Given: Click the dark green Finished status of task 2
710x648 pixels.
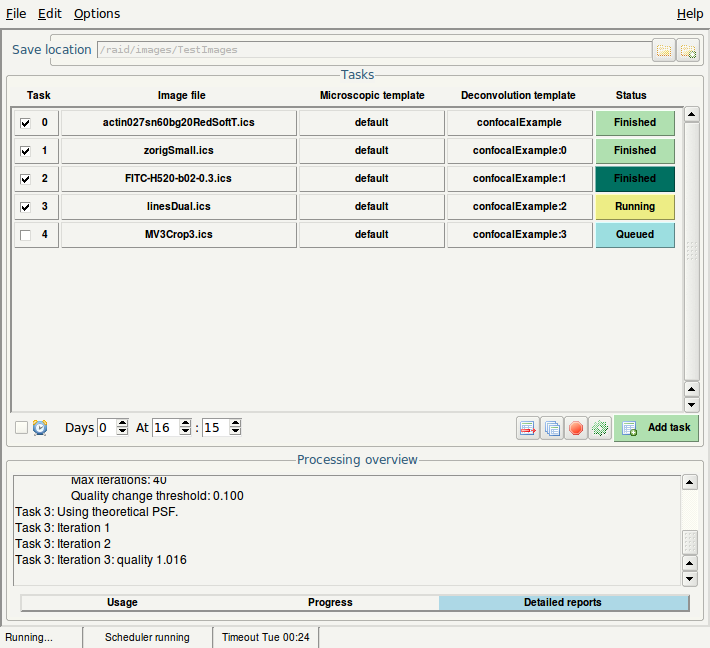Looking at the screenshot, I should (x=635, y=179).
